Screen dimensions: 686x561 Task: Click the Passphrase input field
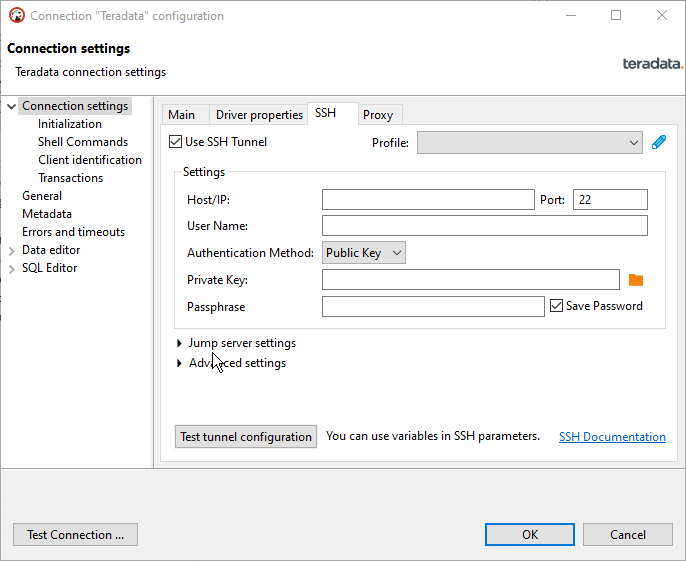[x=433, y=306]
